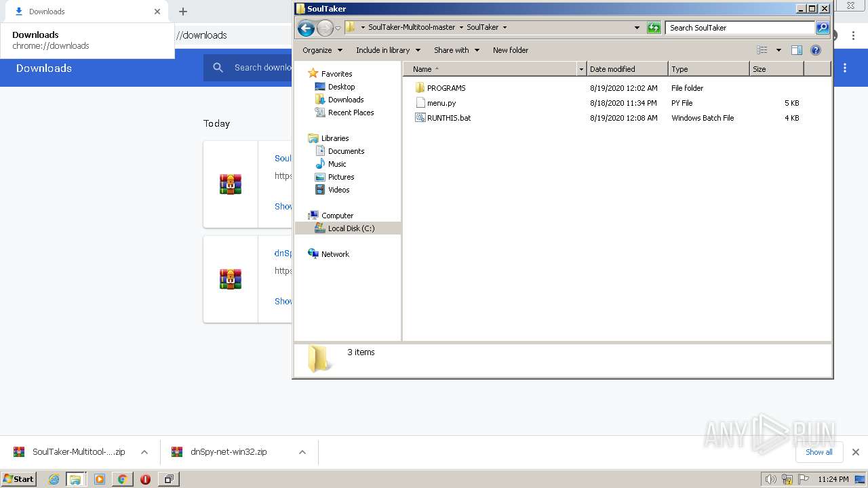Click the Refresh icon in the address bar
Screen dimensions: 868x488
tap(654, 28)
